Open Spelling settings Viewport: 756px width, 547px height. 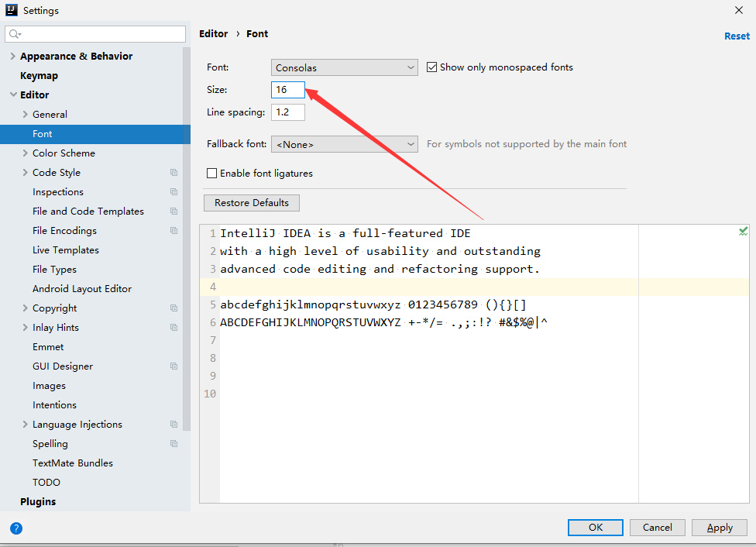pyautogui.click(x=50, y=444)
